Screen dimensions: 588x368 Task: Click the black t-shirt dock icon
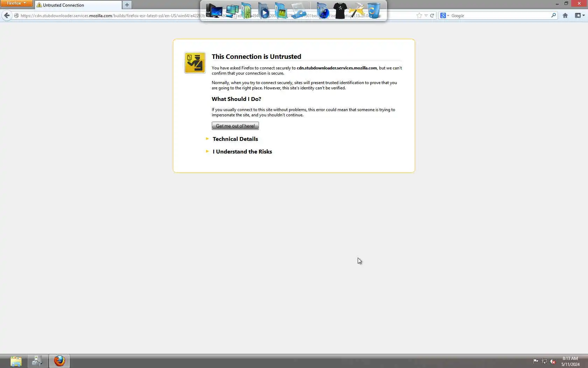coord(340,11)
